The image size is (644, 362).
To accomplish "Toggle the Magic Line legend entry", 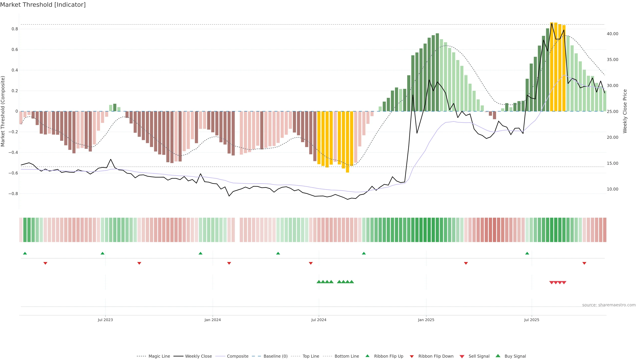I will point(159,356).
